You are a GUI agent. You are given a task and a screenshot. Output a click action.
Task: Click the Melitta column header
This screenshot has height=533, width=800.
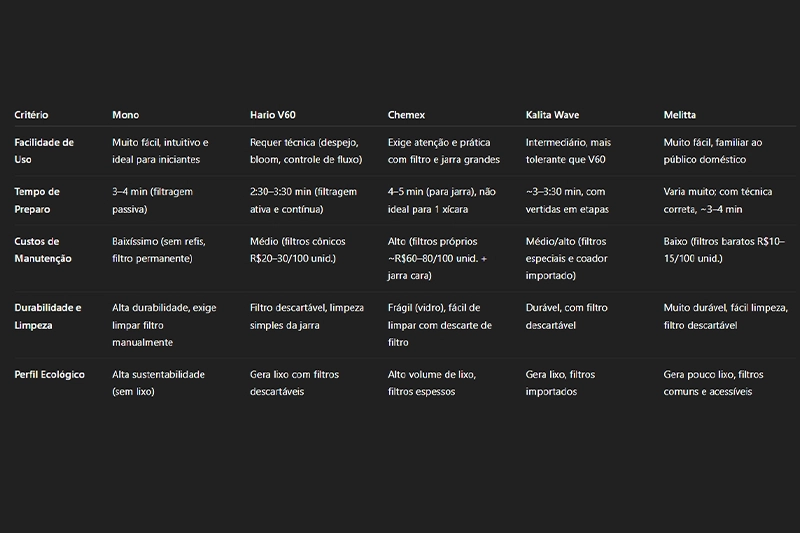[680, 115]
